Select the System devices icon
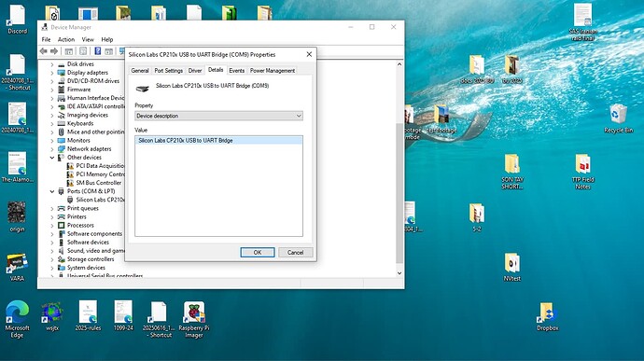 (62, 268)
